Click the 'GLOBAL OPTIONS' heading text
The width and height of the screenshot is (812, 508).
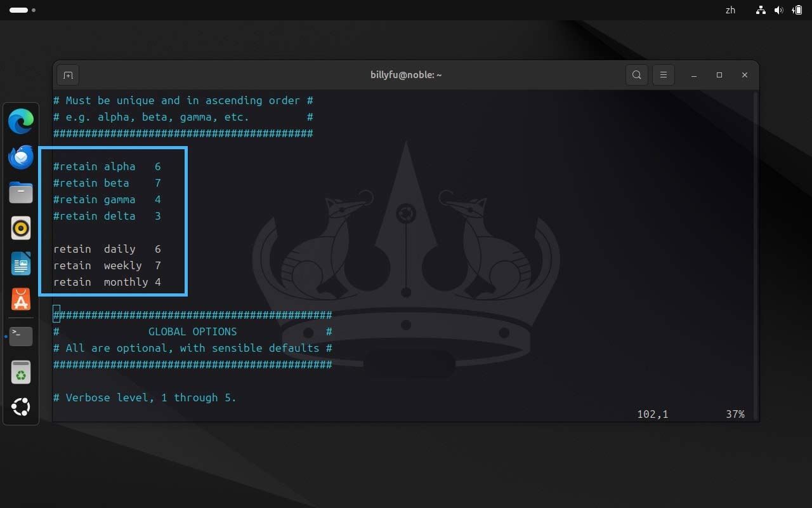pos(193,331)
